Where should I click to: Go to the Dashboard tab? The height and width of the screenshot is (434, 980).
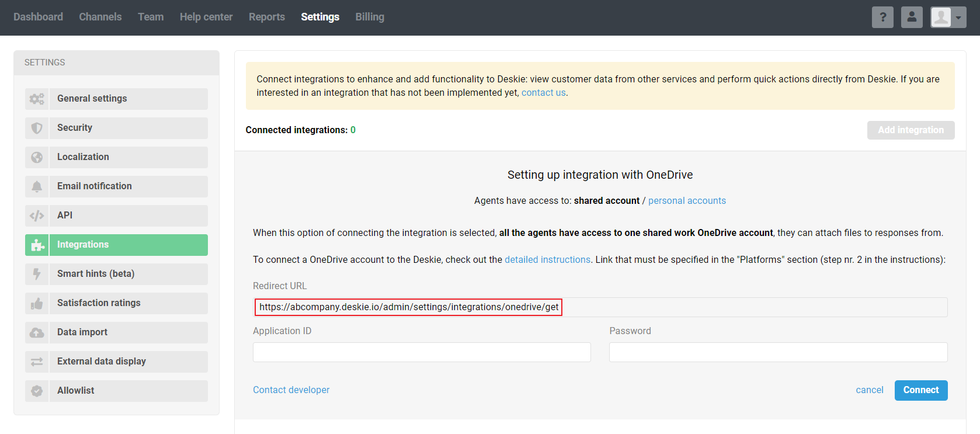pos(38,17)
